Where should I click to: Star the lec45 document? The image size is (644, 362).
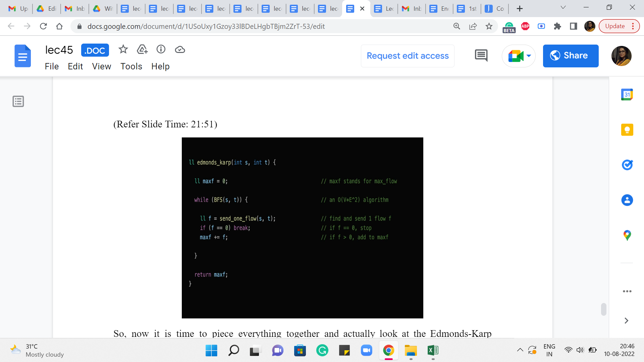[x=123, y=50]
